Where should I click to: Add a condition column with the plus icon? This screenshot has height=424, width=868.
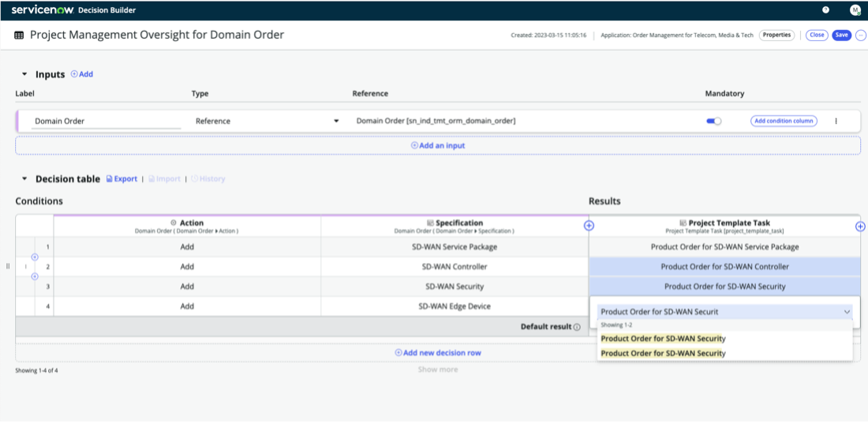589,226
